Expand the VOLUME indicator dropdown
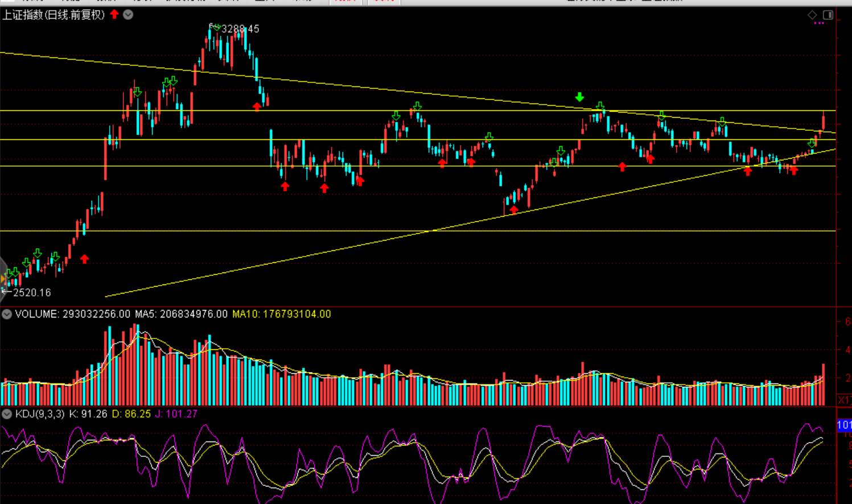Screen dimensions: 852x504 point(7,314)
